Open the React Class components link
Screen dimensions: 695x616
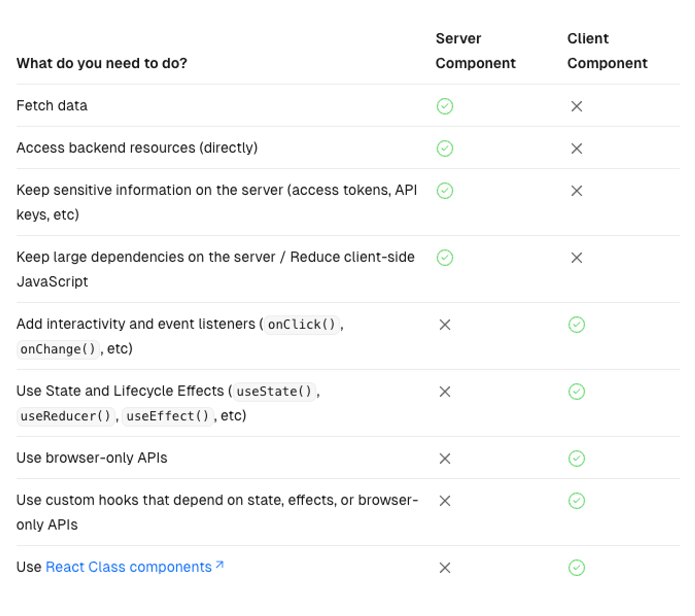(129, 567)
